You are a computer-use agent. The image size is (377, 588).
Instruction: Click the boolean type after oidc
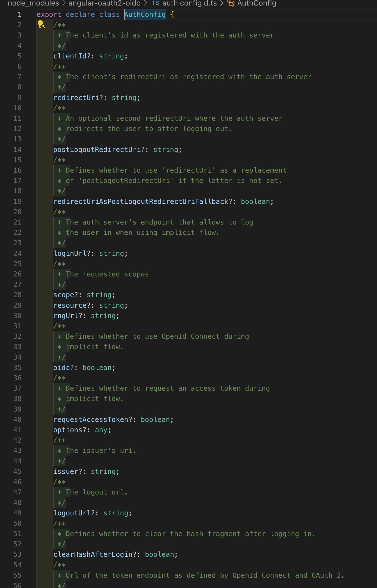click(x=97, y=368)
